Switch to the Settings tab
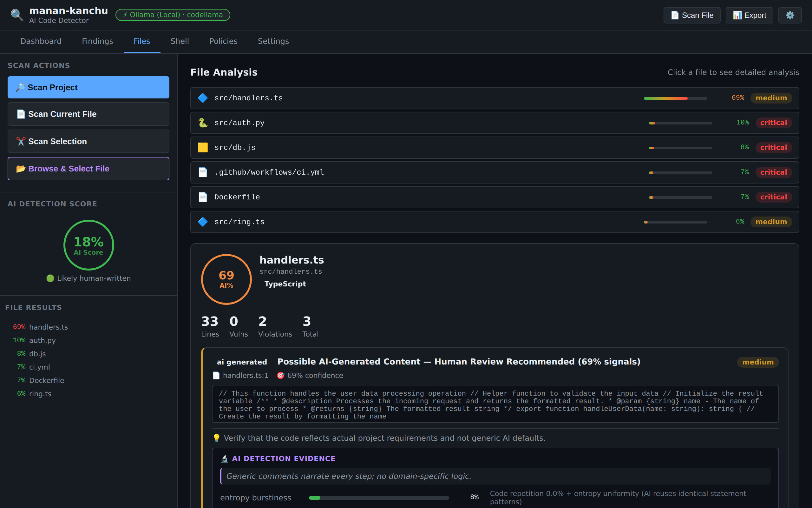This screenshot has height=508, width=812. (273, 41)
